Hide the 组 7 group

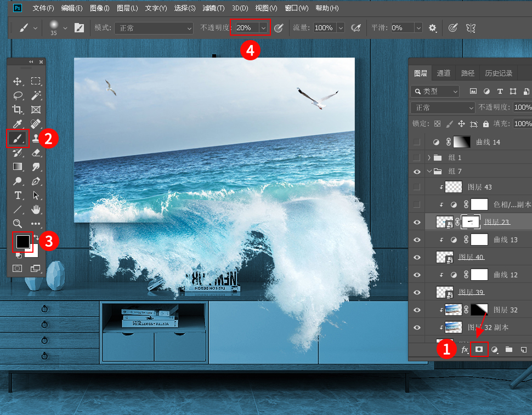coord(417,172)
